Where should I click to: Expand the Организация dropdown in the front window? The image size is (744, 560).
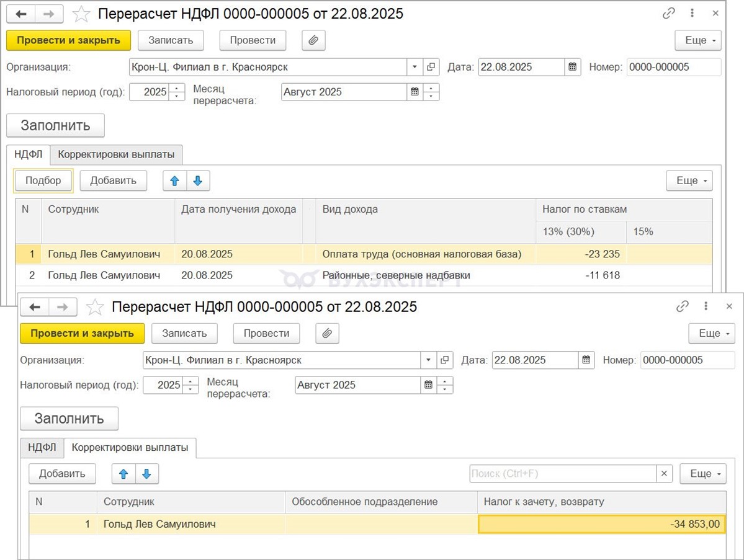[428, 360]
